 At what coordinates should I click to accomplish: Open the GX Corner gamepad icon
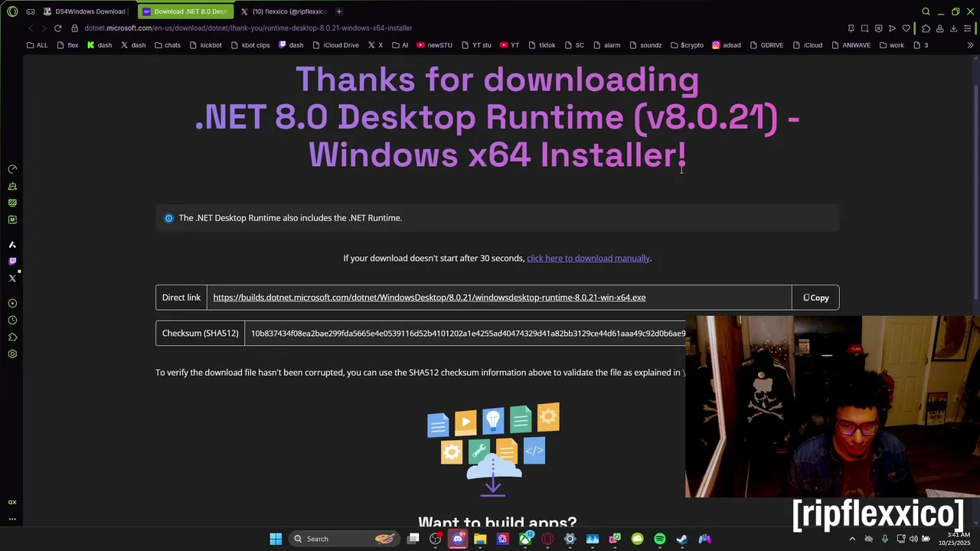(30, 11)
